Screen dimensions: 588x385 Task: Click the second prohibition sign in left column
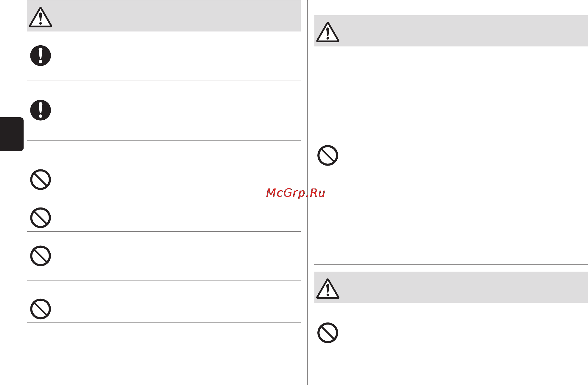(41, 218)
